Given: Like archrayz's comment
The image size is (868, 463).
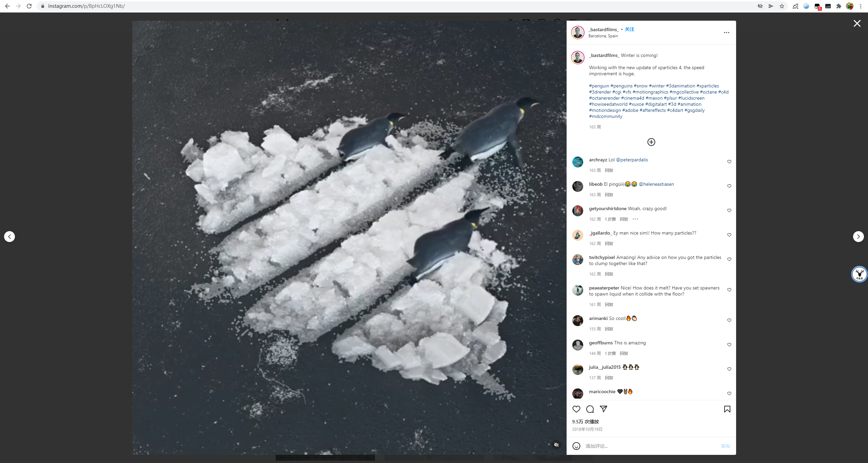Looking at the screenshot, I should click(729, 162).
